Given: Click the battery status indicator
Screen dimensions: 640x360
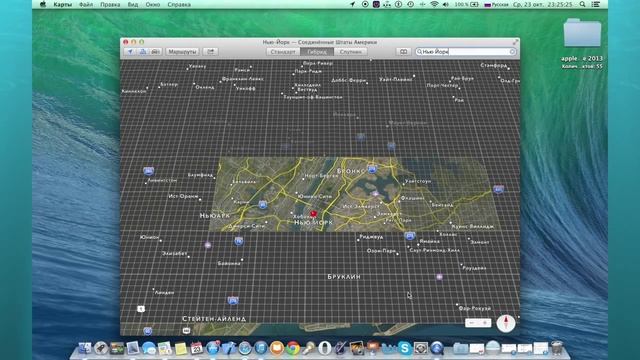Looking at the screenshot, I should click(467, 4).
